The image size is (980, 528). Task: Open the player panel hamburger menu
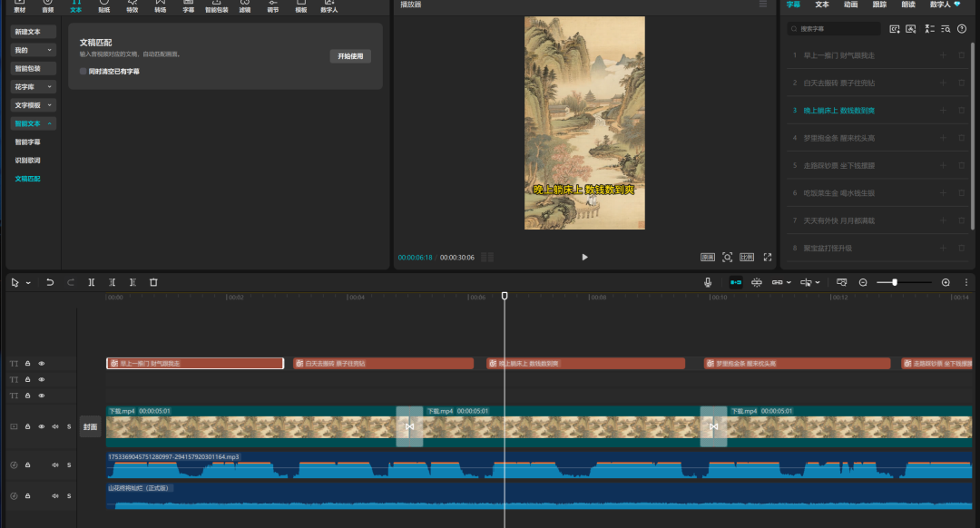click(763, 5)
